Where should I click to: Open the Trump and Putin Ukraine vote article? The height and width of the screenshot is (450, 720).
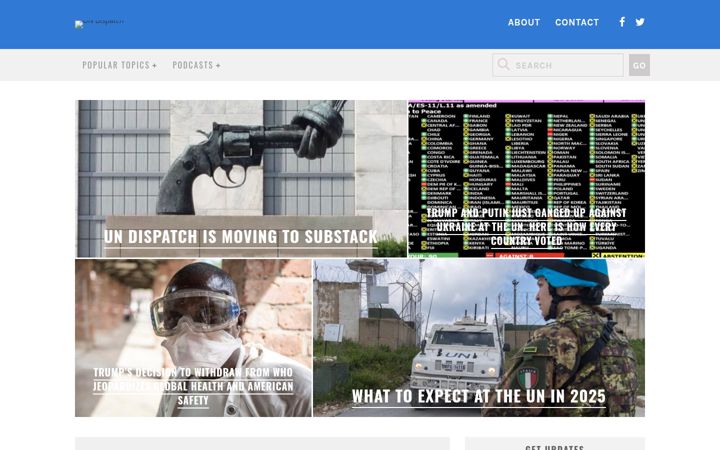[x=526, y=227]
